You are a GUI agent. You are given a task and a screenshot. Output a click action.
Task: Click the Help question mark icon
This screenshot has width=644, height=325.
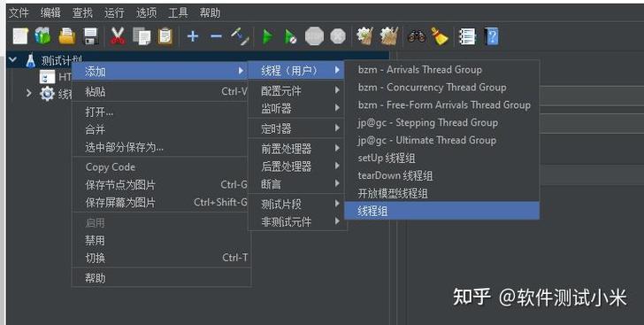(491, 36)
